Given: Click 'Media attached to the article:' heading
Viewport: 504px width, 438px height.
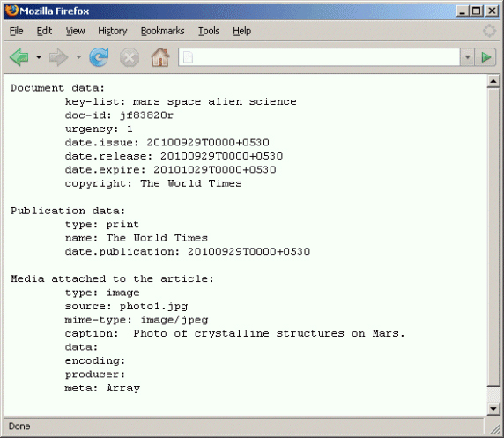Looking at the screenshot, I should (x=112, y=278).
